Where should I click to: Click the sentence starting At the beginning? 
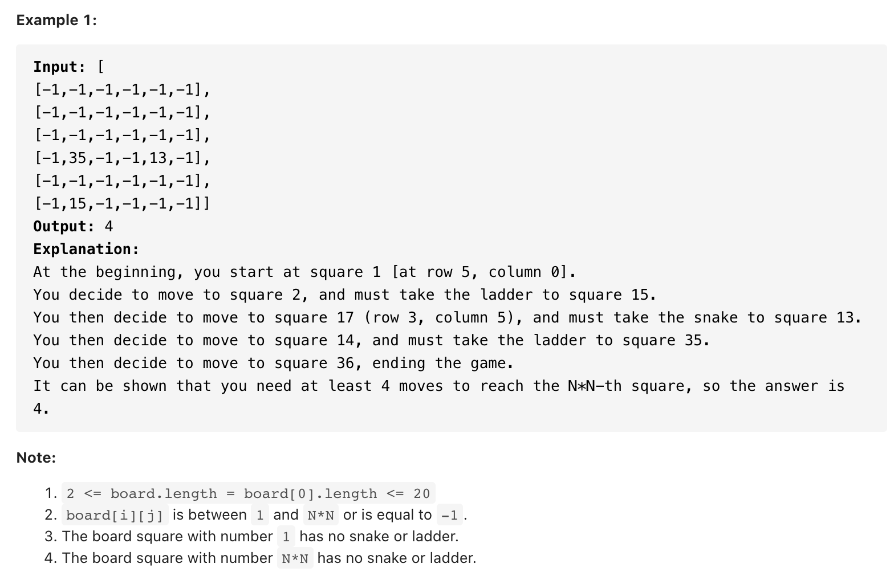coord(305,272)
